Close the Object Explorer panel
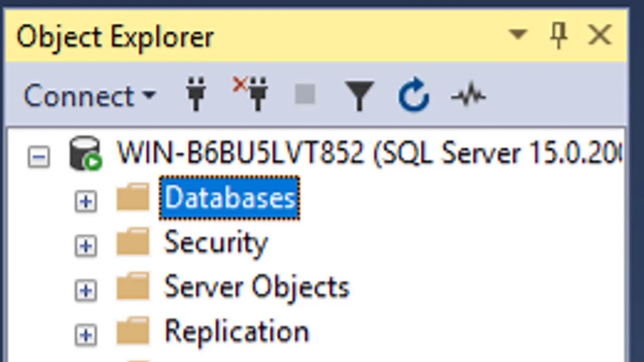This screenshot has width=644, height=362. click(x=600, y=36)
